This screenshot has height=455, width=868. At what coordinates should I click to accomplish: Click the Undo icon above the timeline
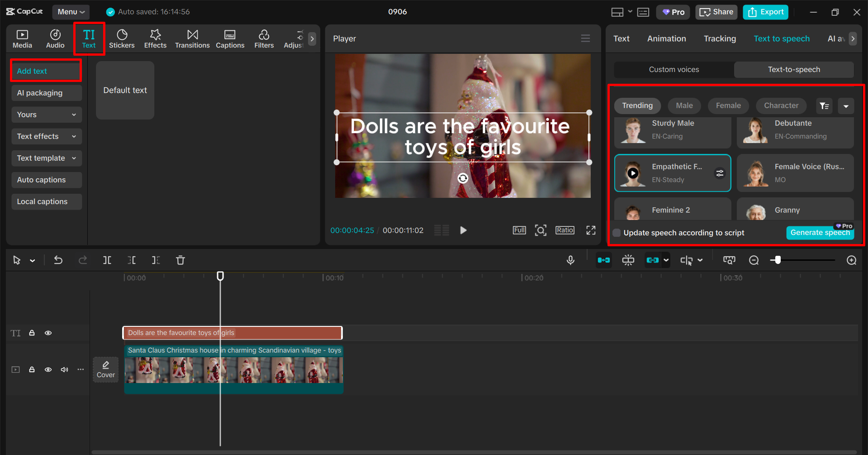(58, 260)
